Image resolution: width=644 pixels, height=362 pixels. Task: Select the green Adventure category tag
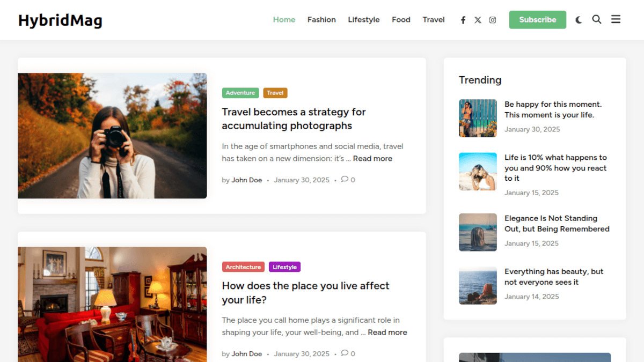point(240,93)
